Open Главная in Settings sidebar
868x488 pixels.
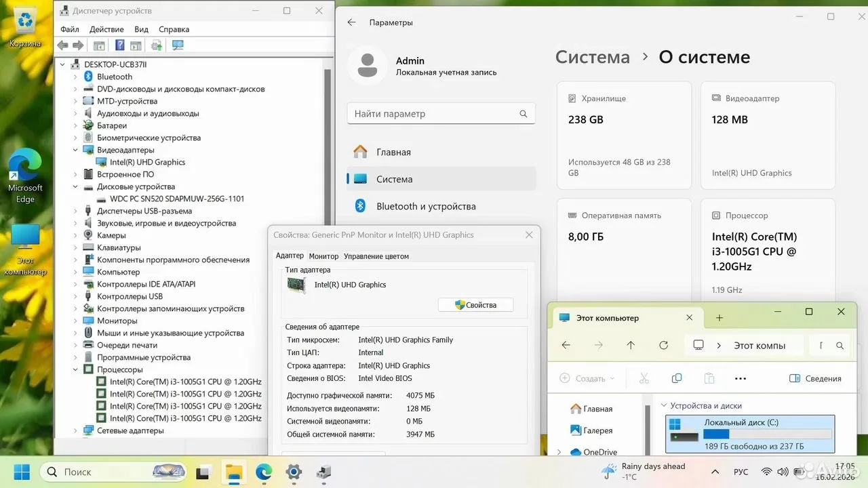point(441,152)
